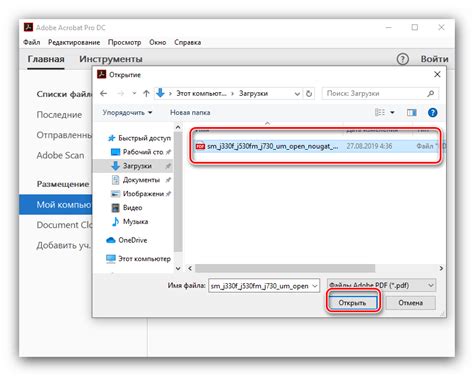
Task: Open recent locations dropdown arrow
Action: 134,94
